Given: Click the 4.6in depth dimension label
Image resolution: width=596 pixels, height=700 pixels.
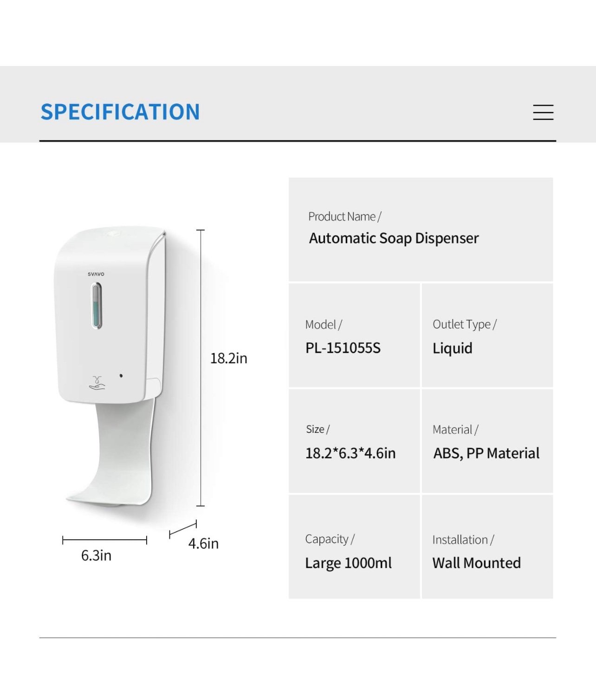Looking at the screenshot, I should pyautogui.click(x=203, y=543).
